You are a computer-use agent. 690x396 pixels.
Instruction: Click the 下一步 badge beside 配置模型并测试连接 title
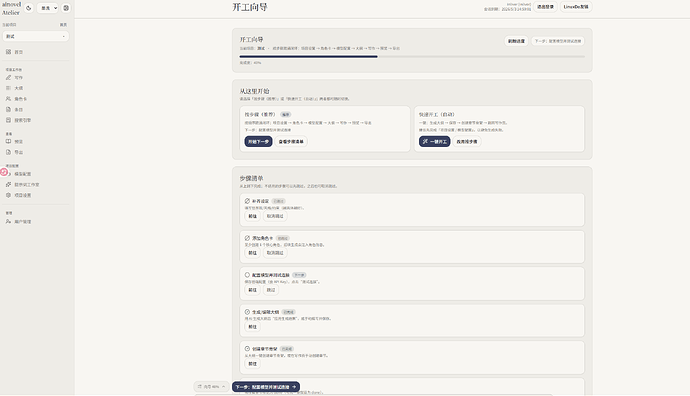pos(299,275)
